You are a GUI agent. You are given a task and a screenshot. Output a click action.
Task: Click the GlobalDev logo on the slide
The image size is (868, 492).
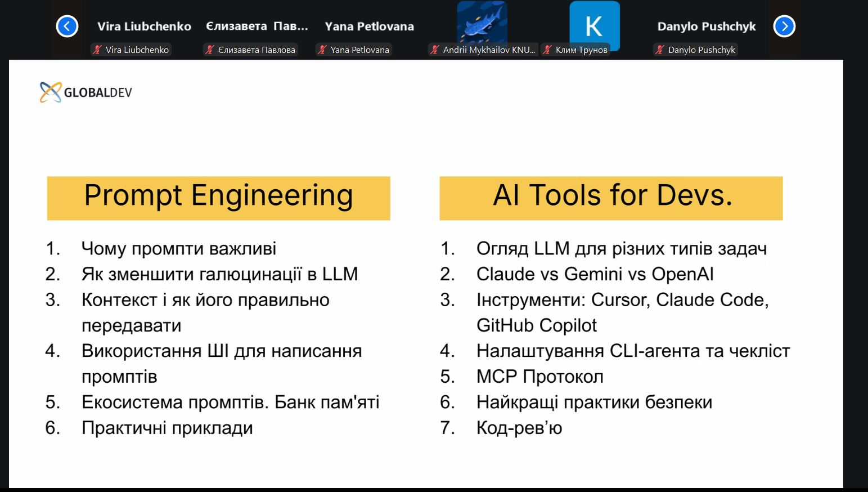(86, 92)
